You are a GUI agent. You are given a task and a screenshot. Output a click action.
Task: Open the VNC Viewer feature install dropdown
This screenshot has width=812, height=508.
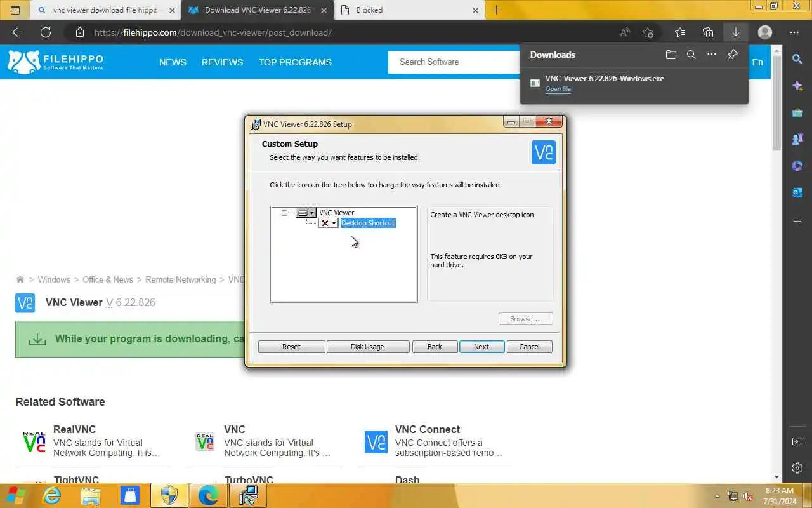point(306,213)
